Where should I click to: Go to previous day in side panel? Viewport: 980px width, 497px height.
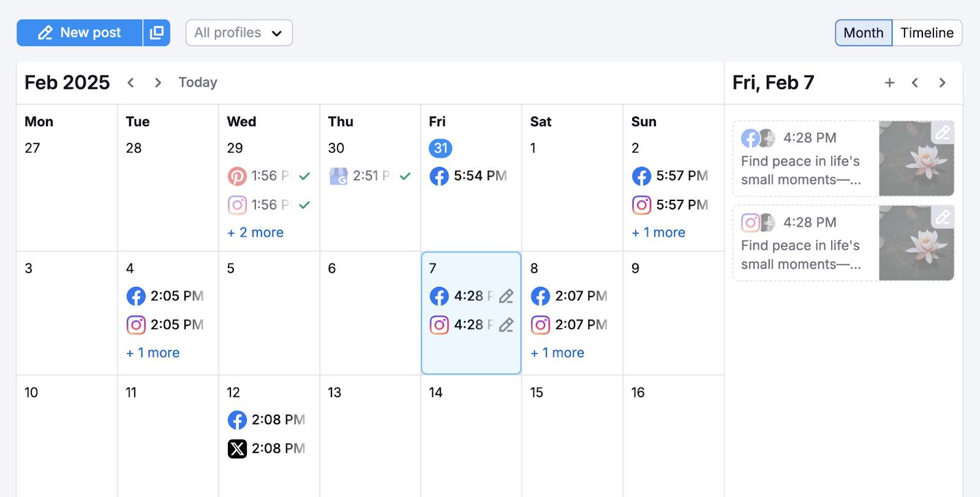click(x=915, y=83)
